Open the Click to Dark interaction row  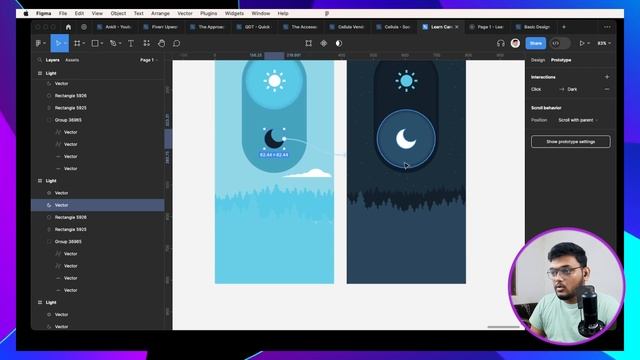click(x=566, y=89)
